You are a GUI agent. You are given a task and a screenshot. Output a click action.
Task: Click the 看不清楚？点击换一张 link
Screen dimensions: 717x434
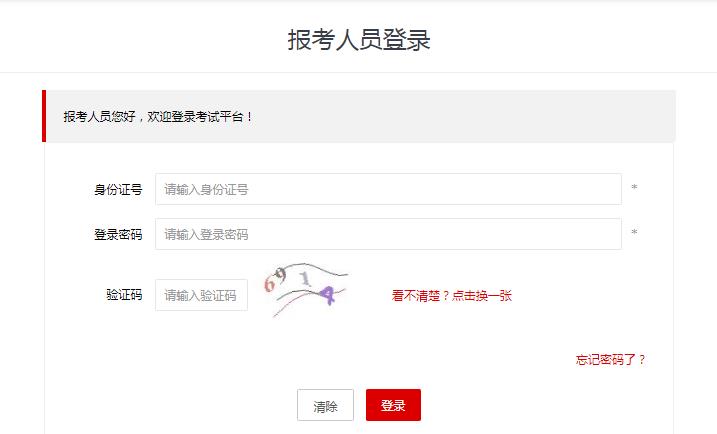point(451,295)
